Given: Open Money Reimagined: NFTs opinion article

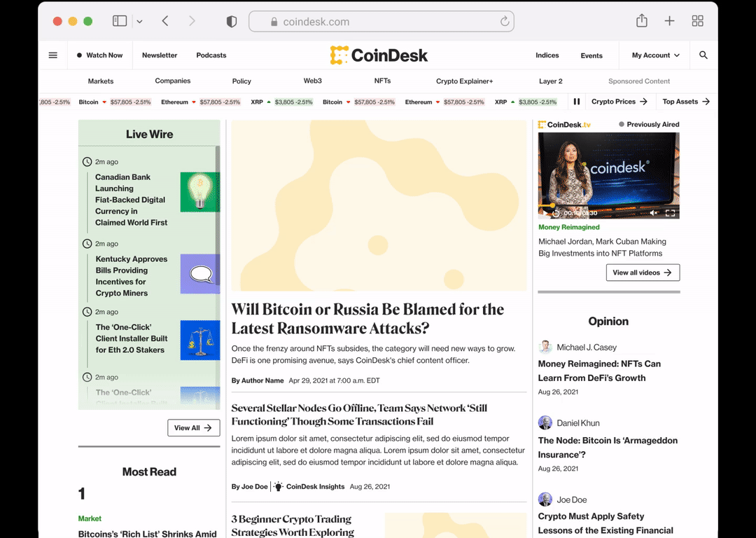Looking at the screenshot, I should (x=599, y=371).
